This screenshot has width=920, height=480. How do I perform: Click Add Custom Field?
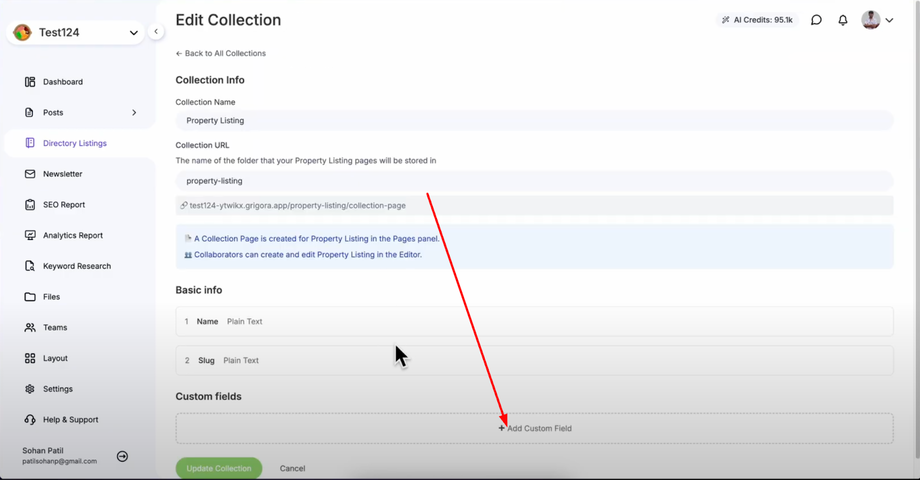click(x=535, y=428)
